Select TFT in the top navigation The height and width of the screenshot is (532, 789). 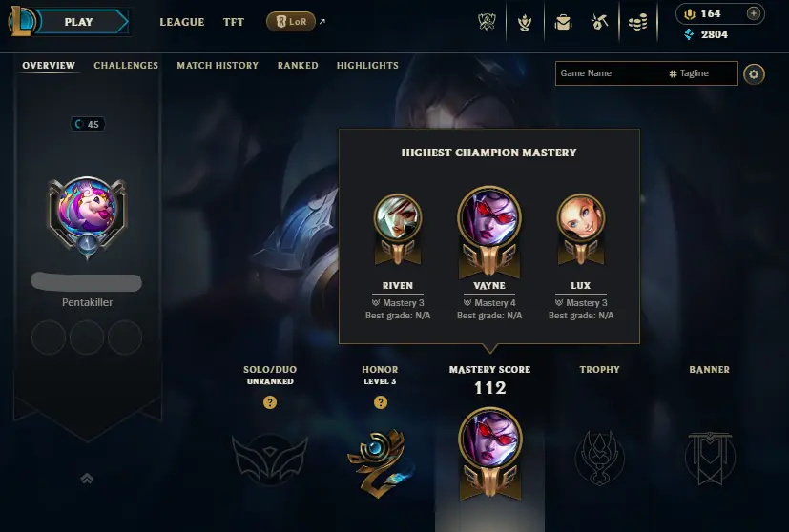click(x=234, y=22)
